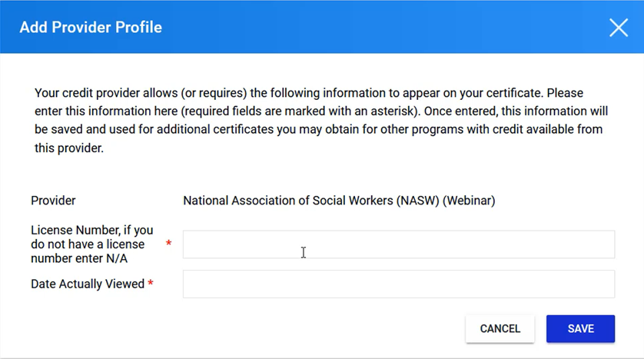Click 'this provider.' ending the instruction text
The height and width of the screenshot is (359, 644).
pos(69,148)
